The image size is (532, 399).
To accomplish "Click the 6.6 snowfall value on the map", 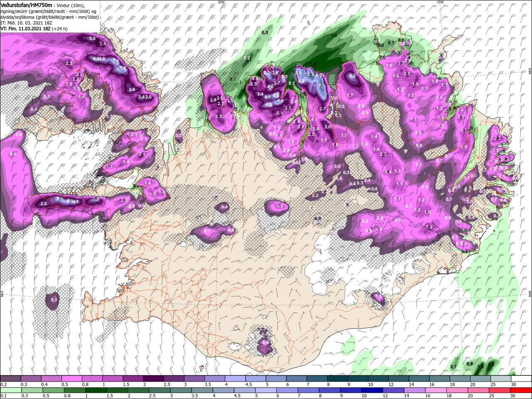I will click(280, 101).
